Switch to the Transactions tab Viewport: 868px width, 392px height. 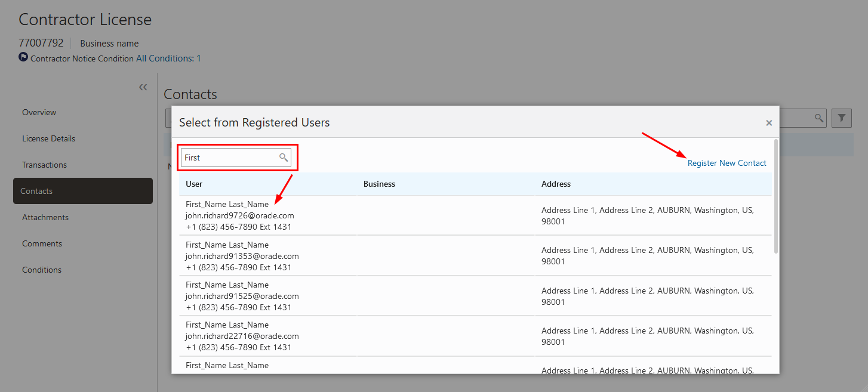[x=45, y=165]
